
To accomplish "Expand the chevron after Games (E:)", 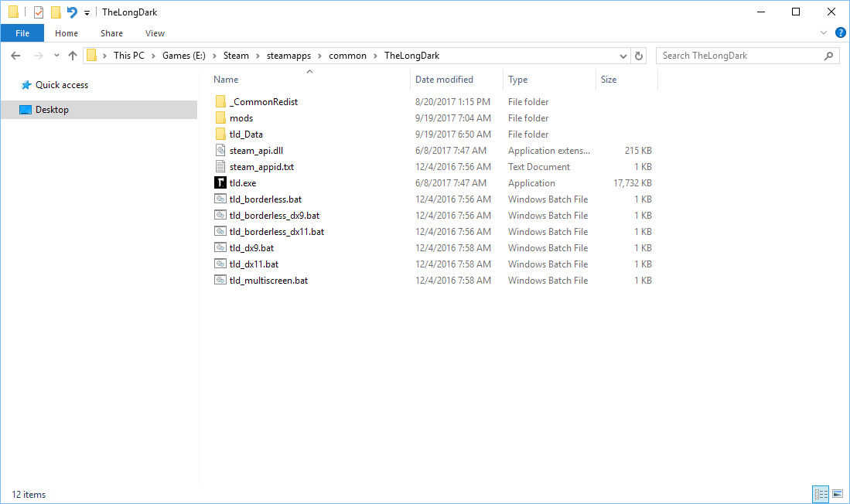I will (215, 56).
